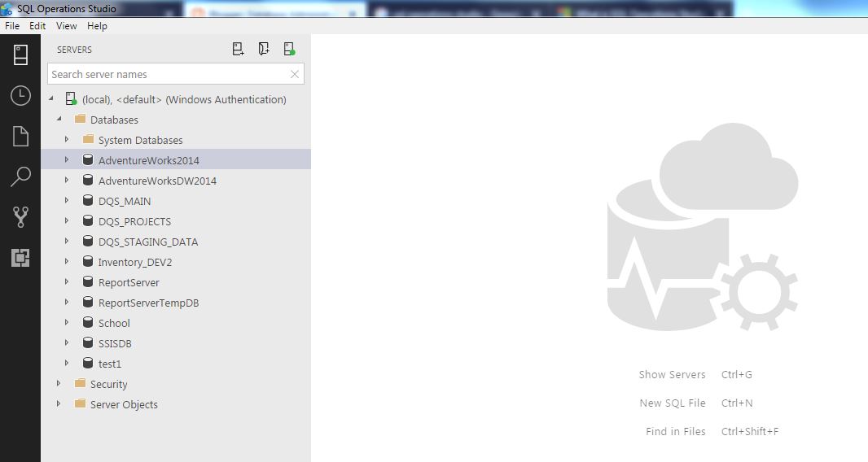
Task: Select the School label in the tree
Action: (114, 323)
